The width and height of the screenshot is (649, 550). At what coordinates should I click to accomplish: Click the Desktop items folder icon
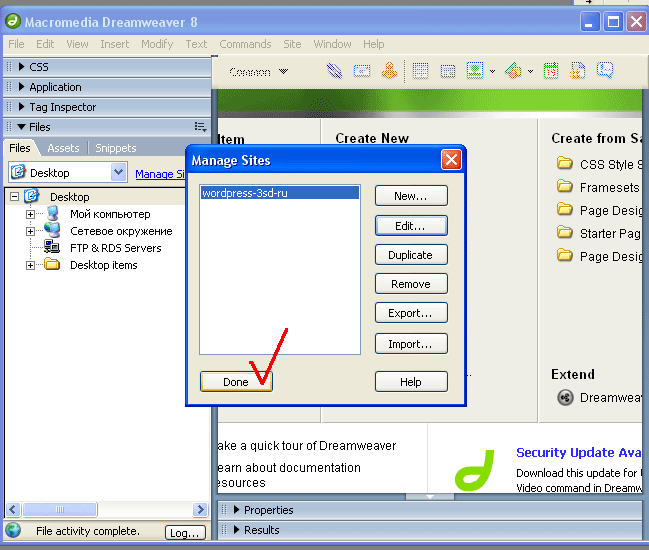point(52,264)
